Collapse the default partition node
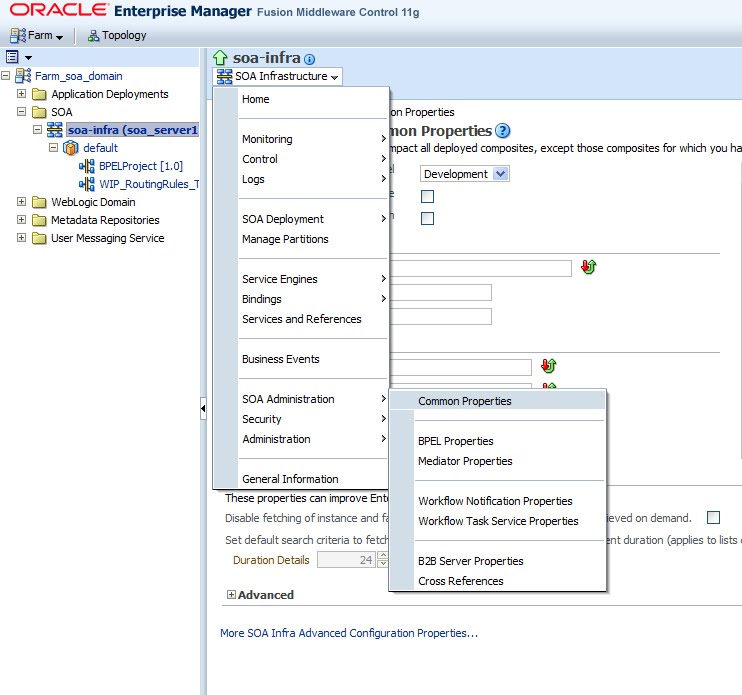 [x=53, y=148]
